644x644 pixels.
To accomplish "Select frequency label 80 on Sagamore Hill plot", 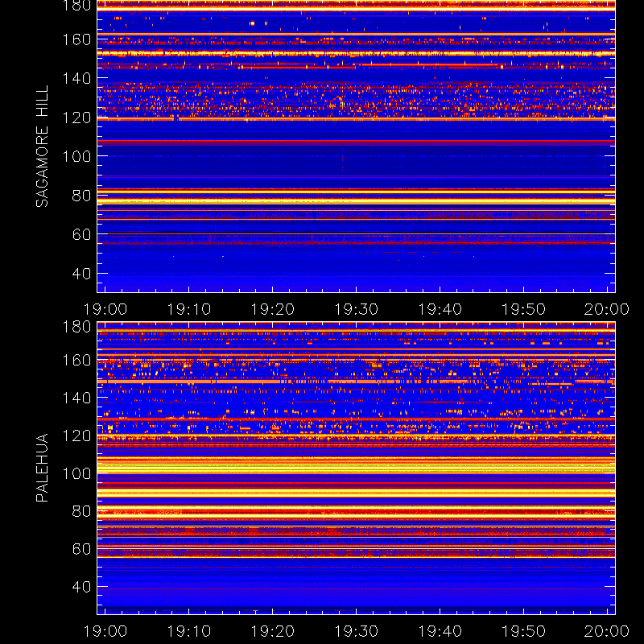I will click(81, 196).
